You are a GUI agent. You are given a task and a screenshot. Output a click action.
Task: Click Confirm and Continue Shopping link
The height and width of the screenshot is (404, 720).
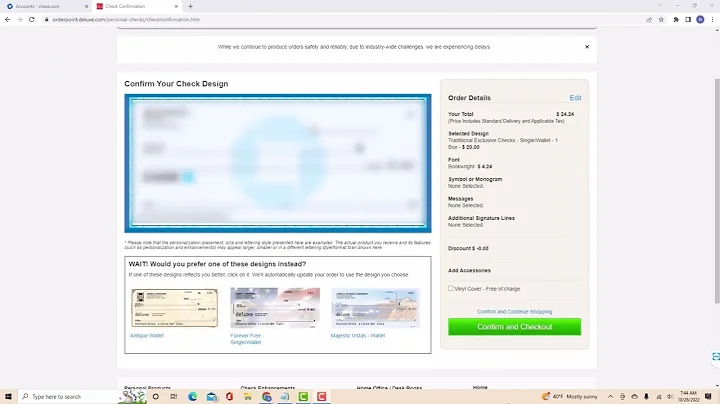514,312
